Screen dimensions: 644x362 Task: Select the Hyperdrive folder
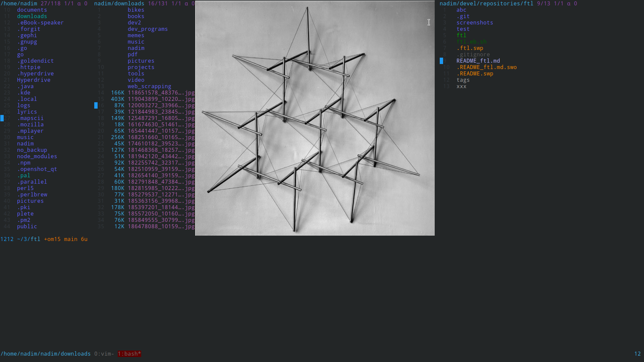tap(34, 80)
